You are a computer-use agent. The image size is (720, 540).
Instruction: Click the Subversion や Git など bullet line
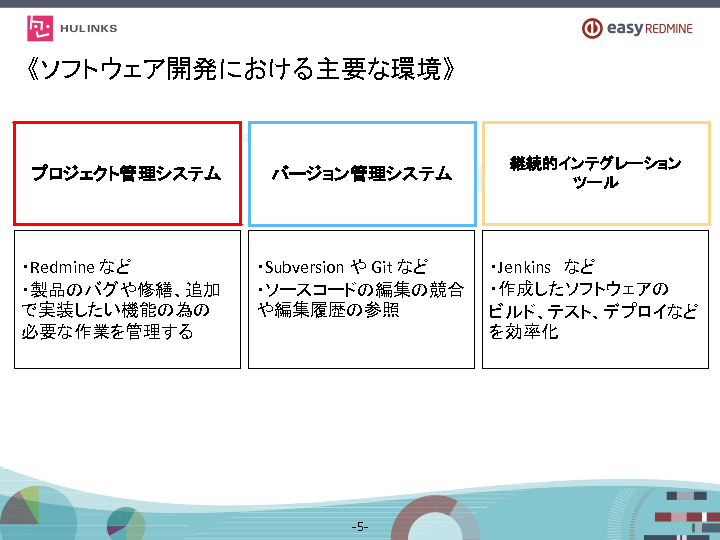[x=343, y=268]
